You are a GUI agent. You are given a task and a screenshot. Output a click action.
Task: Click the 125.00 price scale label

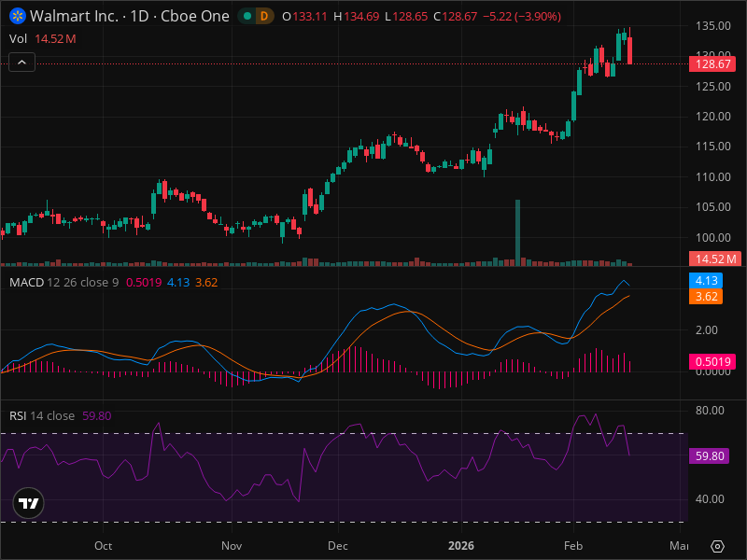(x=712, y=86)
